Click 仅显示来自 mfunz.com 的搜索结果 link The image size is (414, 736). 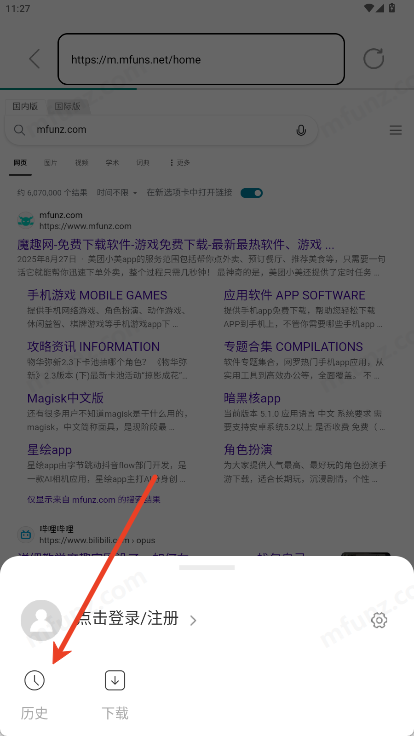coord(94,499)
